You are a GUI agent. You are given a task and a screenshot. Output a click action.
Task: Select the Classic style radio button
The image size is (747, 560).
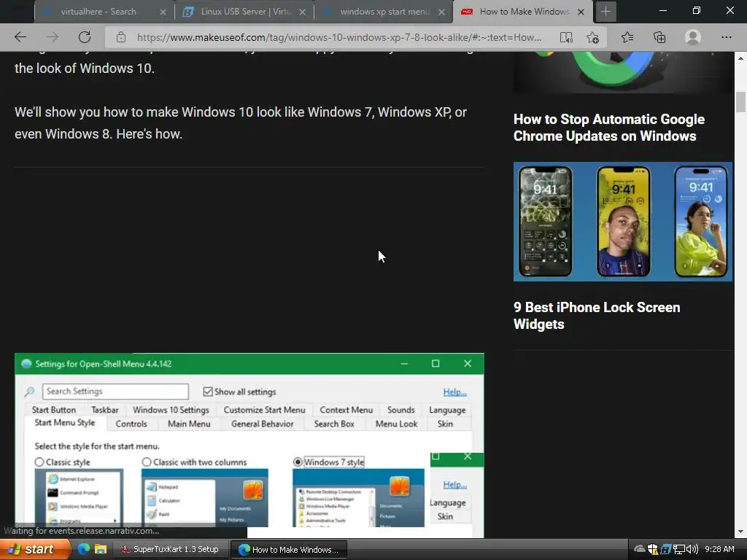click(x=39, y=462)
